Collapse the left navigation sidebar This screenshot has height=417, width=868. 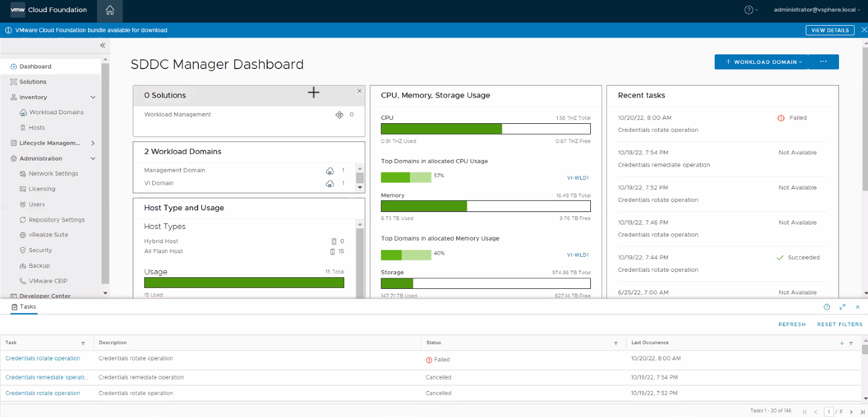(x=102, y=46)
